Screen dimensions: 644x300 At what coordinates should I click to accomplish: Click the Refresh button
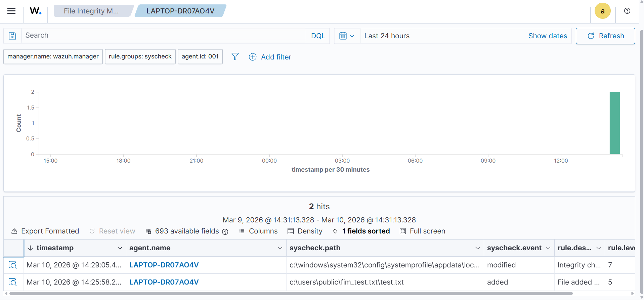tap(605, 36)
